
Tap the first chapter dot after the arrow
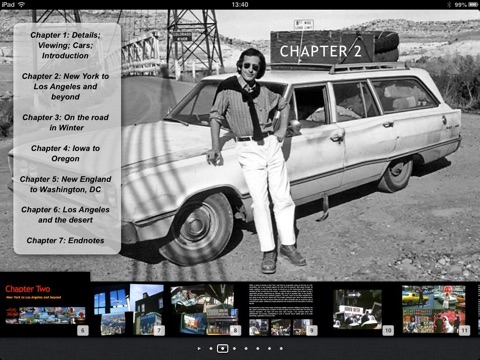(x=211, y=348)
